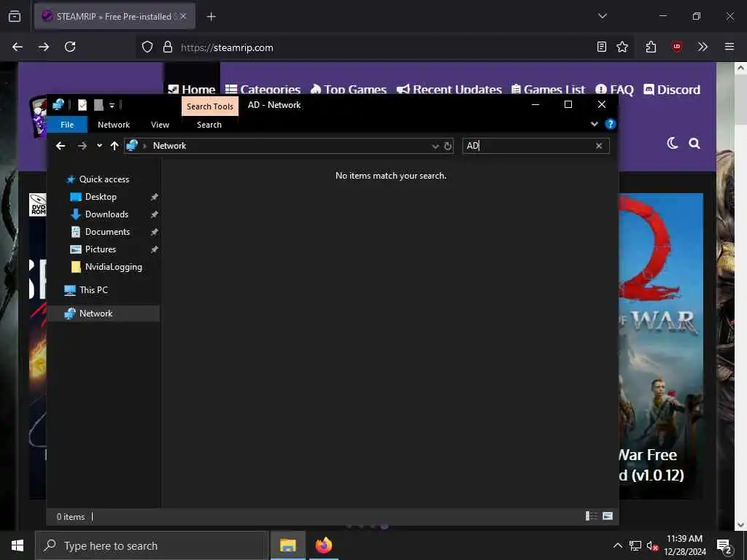The width and height of the screenshot is (747, 560).
Task: Reload the steamrip.com page
Action: pyautogui.click(x=70, y=47)
